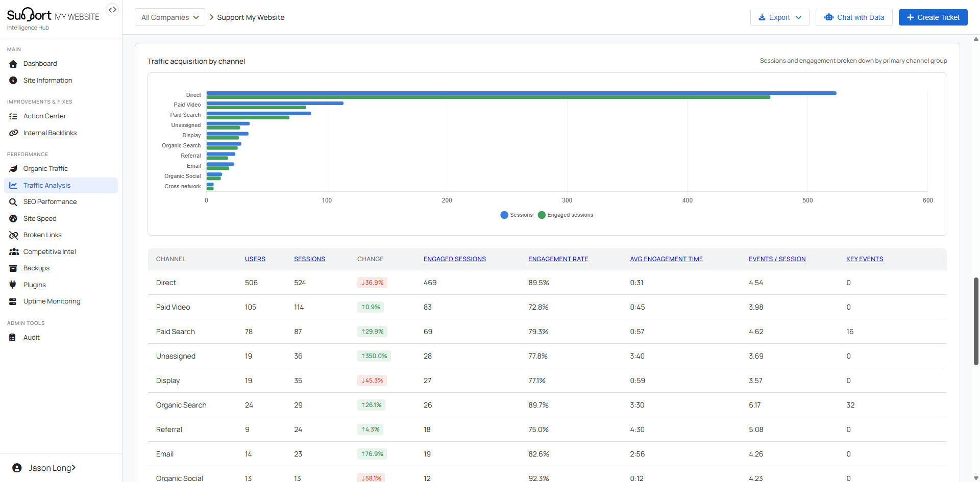980x482 pixels.
Task: Click the Internal Backlinks link icon
Action: tap(13, 133)
